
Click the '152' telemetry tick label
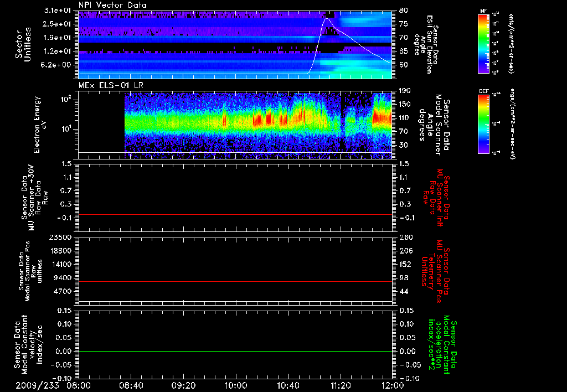point(405,264)
